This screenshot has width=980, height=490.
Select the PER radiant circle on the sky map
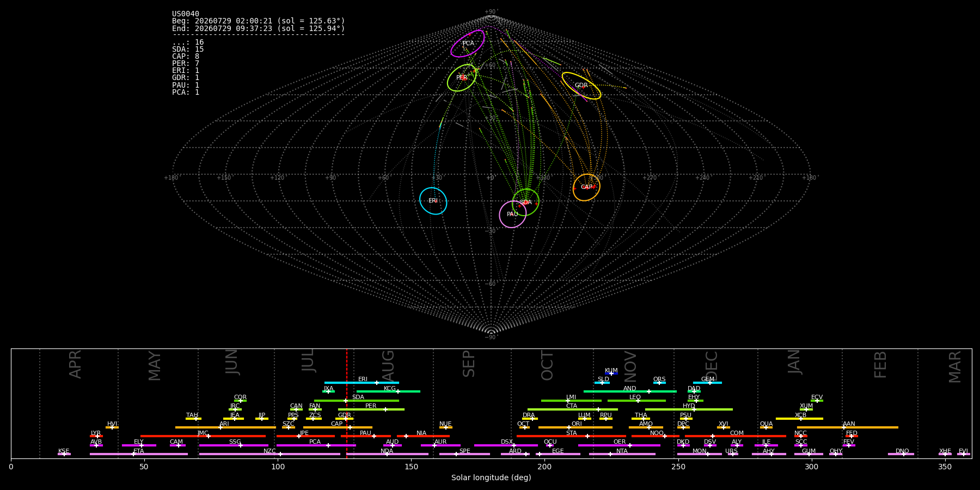point(462,78)
